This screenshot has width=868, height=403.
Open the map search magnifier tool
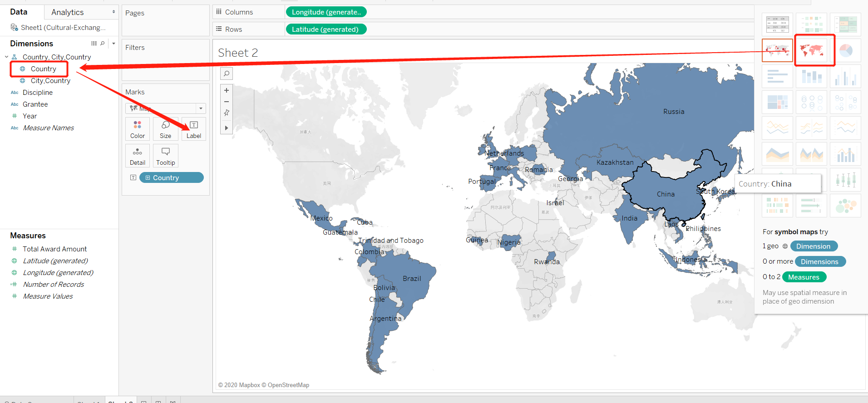[x=227, y=74]
